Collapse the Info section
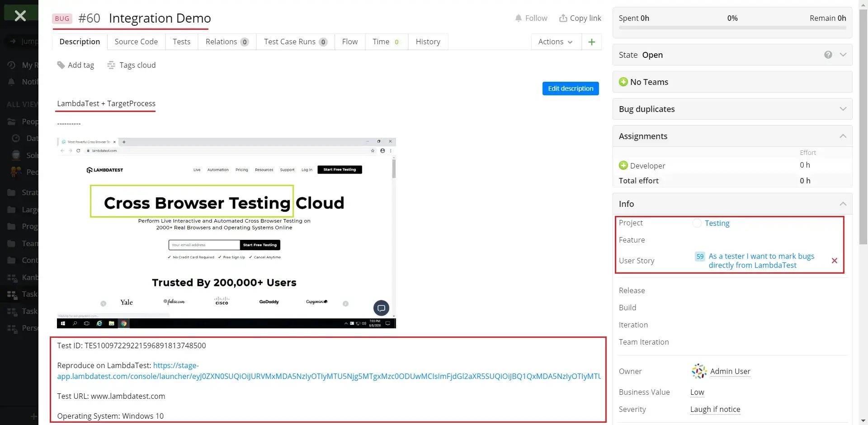 pyautogui.click(x=843, y=204)
